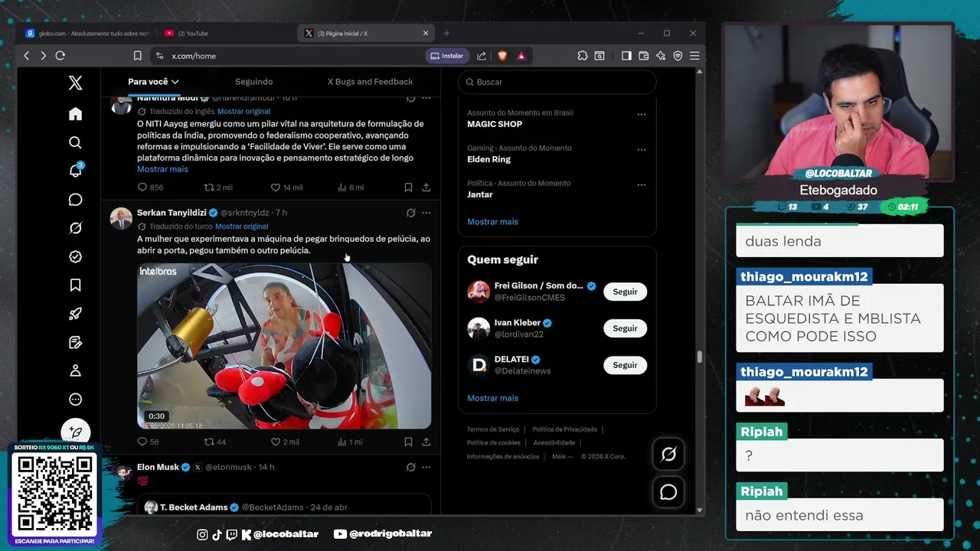Image resolution: width=980 pixels, height=551 pixels.
Task: Open Grok icon in X sidebar
Action: [x=75, y=228]
